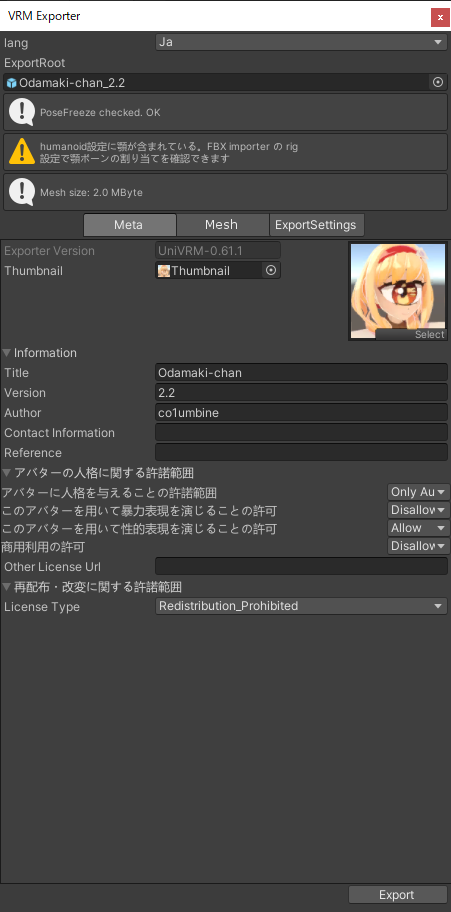Select the ExportRoot field Odamaki-chan_2.2
The height and width of the screenshot is (912, 451).
pos(226,83)
